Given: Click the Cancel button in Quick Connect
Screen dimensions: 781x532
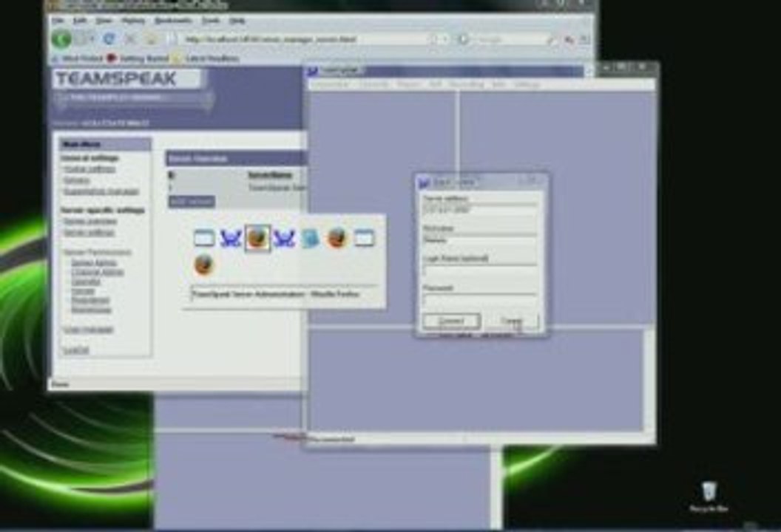Looking at the screenshot, I should coord(511,321).
